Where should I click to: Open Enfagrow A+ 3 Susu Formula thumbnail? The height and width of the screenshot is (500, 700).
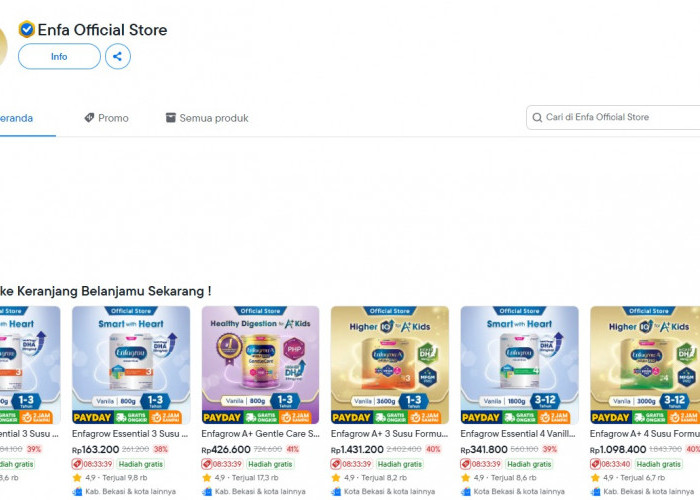coord(390,365)
